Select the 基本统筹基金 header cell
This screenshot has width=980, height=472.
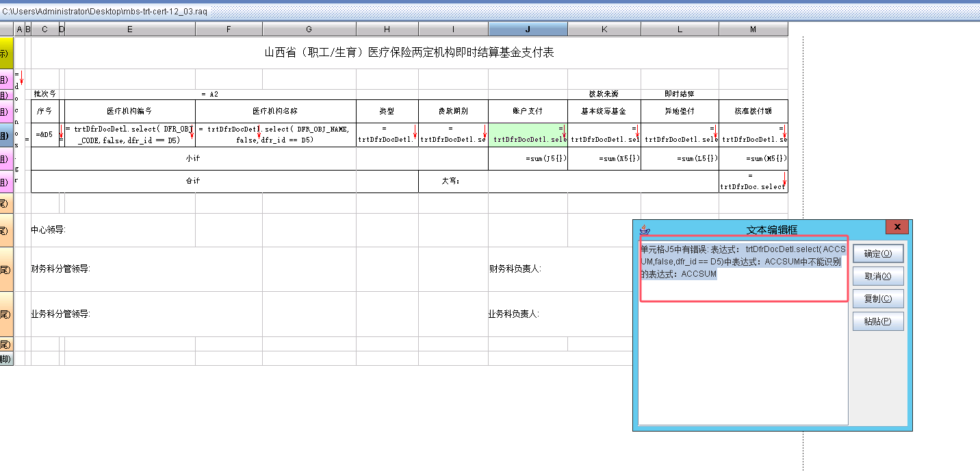tap(604, 111)
